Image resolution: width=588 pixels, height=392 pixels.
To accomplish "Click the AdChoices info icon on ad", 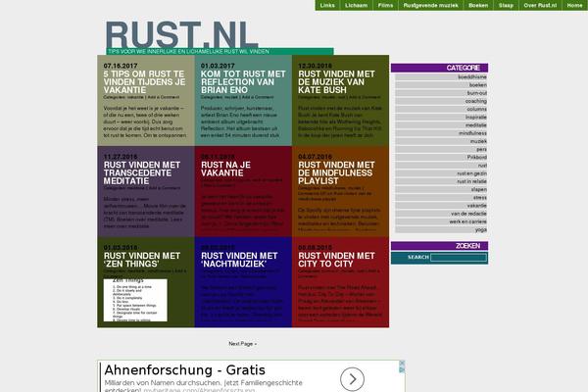I will [x=402, y=369].
